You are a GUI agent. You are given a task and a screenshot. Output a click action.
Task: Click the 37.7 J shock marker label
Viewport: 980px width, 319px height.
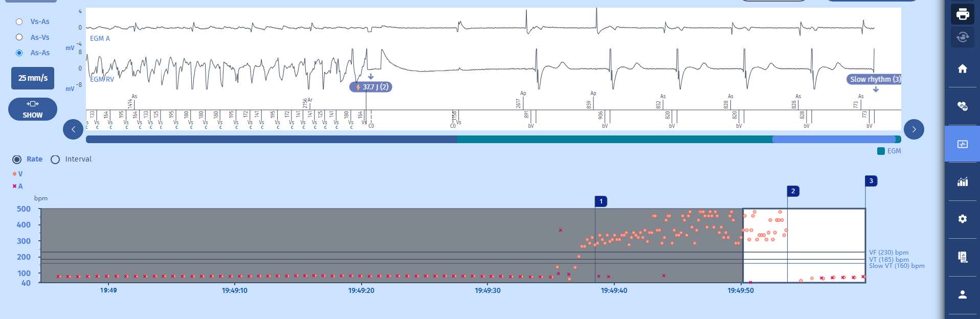[371, 87]
